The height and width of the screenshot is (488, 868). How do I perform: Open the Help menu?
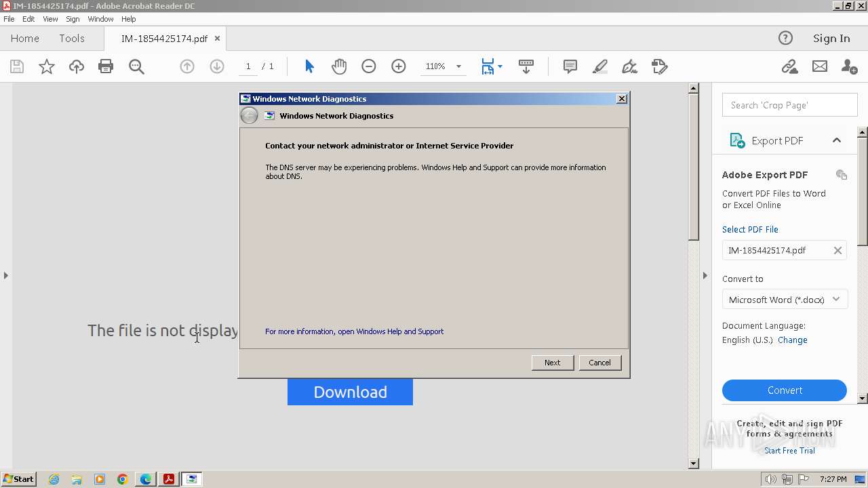pos(129,19)
